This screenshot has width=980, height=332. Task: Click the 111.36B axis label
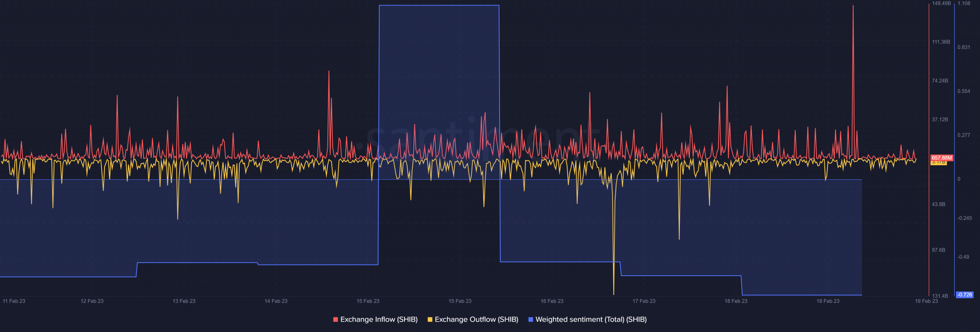pyautogui.click(x=941, y=42)
